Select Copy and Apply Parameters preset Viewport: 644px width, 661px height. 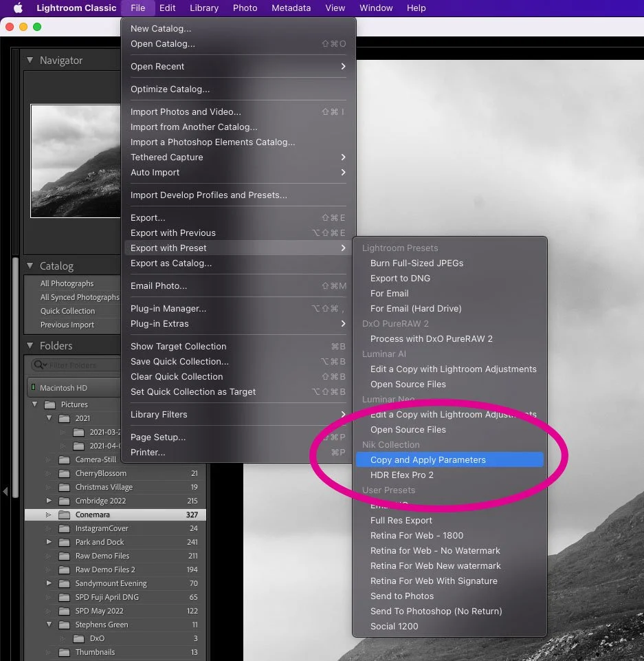(449, 460)
